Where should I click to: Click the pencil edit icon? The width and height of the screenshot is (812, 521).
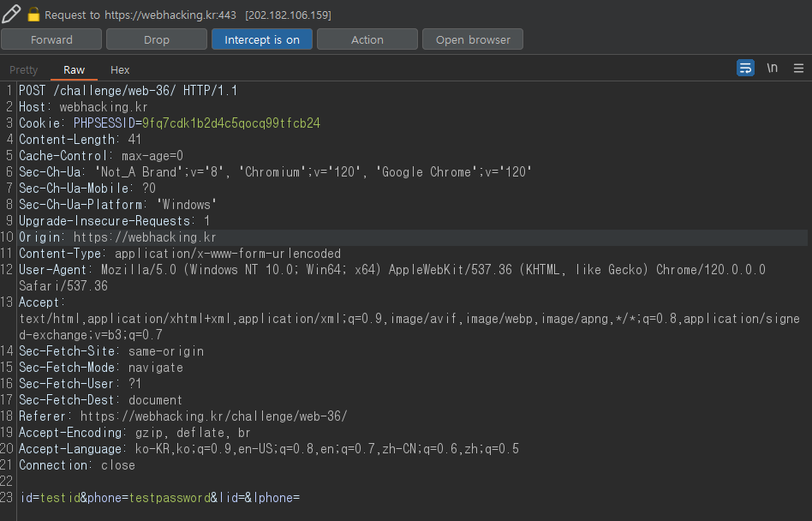pyautogui.click(x=11, y=14)
